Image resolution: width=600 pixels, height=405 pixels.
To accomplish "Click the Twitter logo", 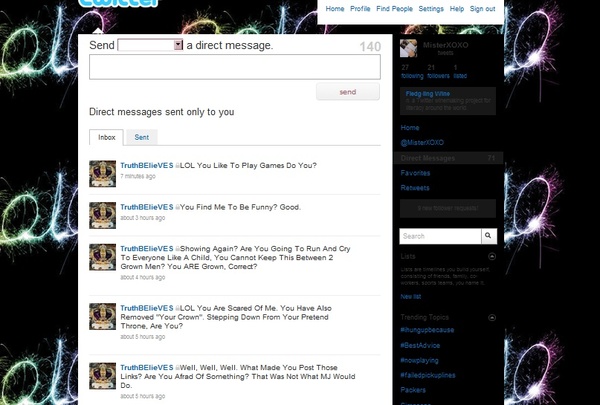I will point(118,5).
